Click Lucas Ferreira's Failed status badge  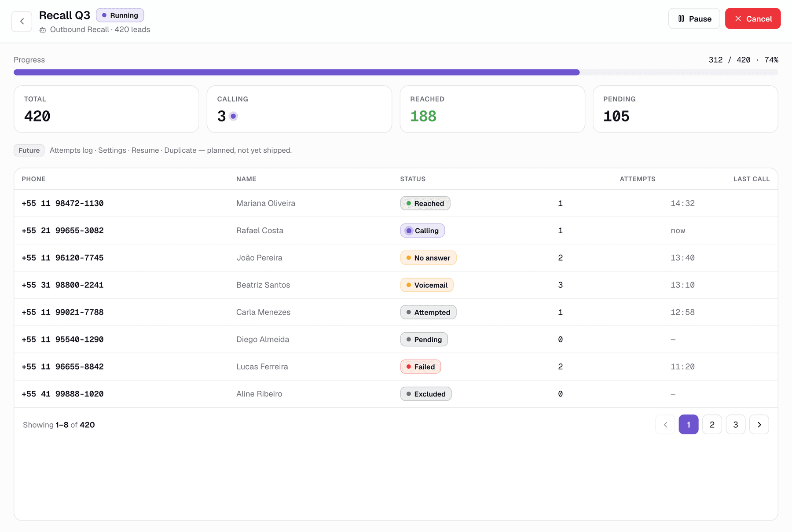421,367
